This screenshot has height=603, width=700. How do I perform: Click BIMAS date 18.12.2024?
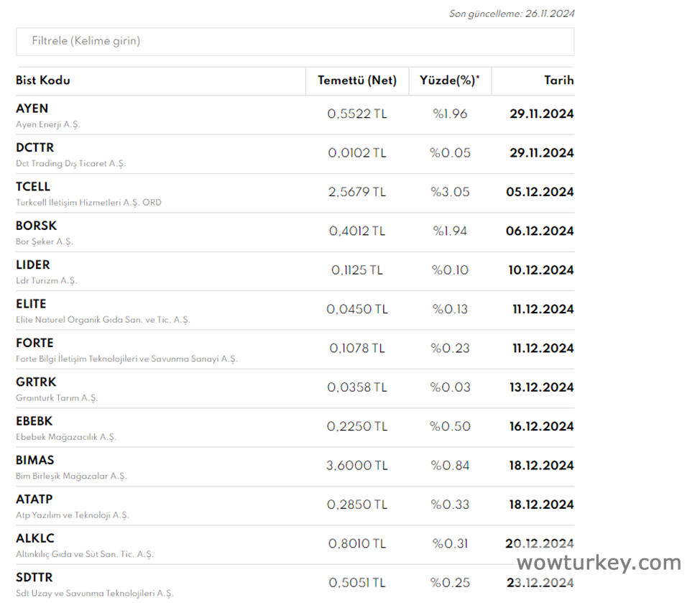(541, 466)
